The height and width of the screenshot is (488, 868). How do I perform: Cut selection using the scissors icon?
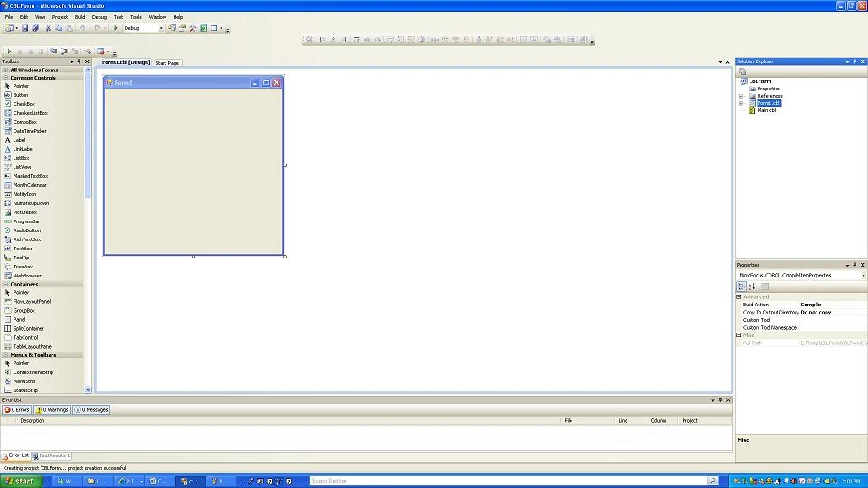coord(48,28)
